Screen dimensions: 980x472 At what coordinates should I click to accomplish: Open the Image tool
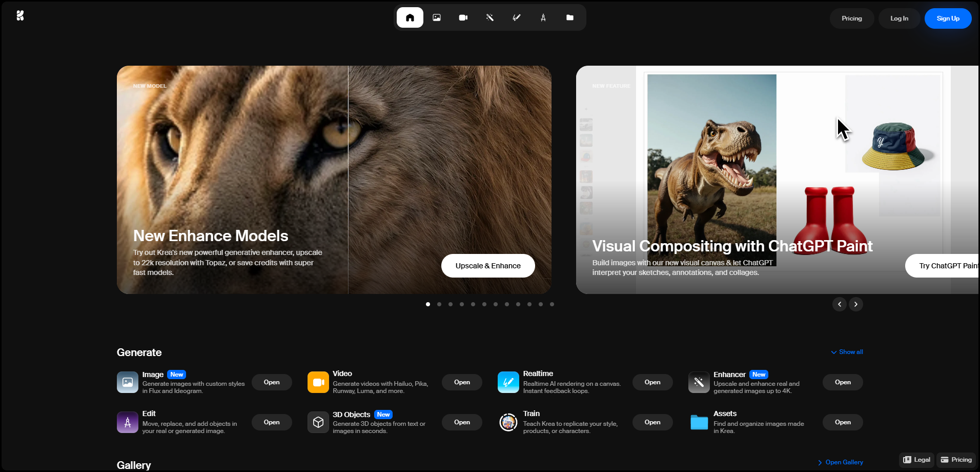pos(272,382)
